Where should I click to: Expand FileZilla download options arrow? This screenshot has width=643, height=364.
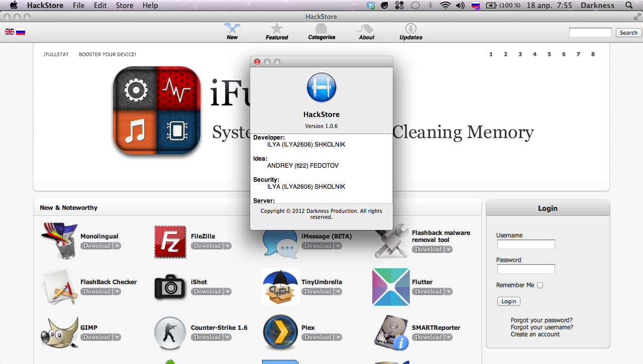click(x=227, y=246)
